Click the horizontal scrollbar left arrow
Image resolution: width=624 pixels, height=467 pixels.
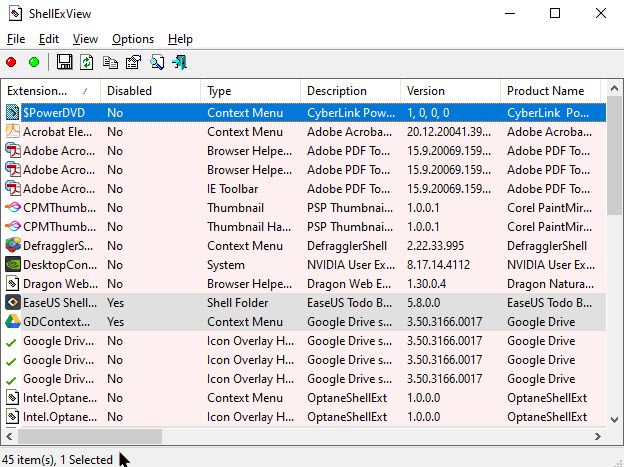click(x=9, y=436)
